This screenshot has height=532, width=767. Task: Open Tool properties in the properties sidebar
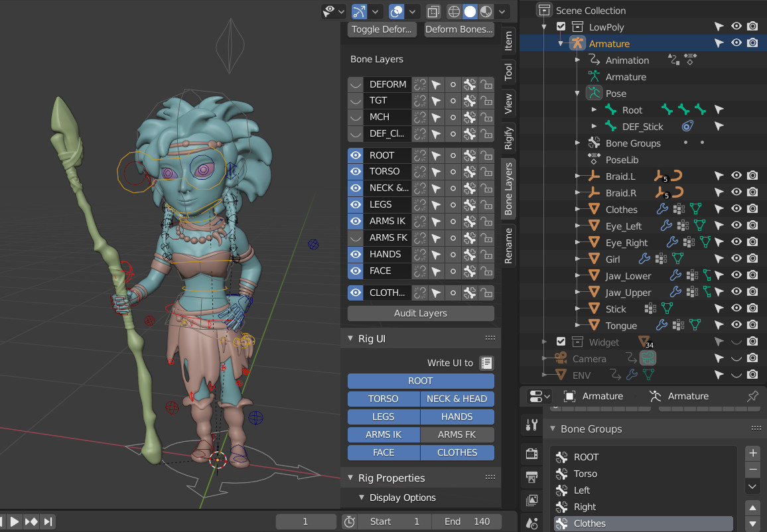[531, 425]
